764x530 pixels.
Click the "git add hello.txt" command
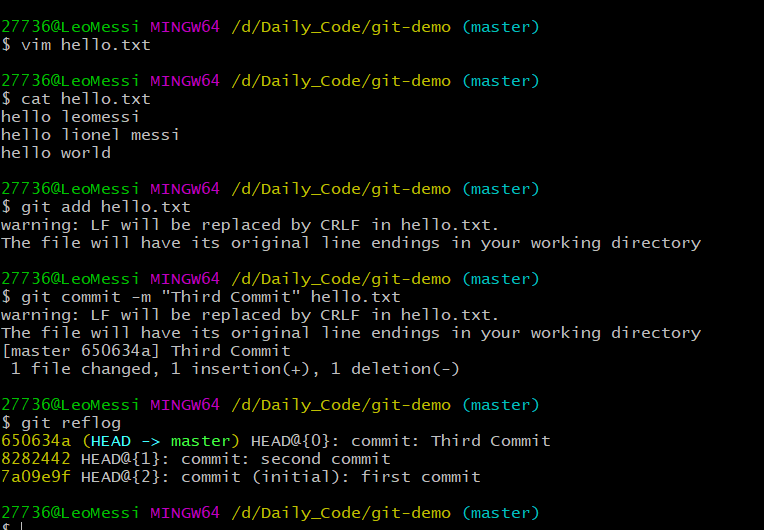click(x=96, y=207)
